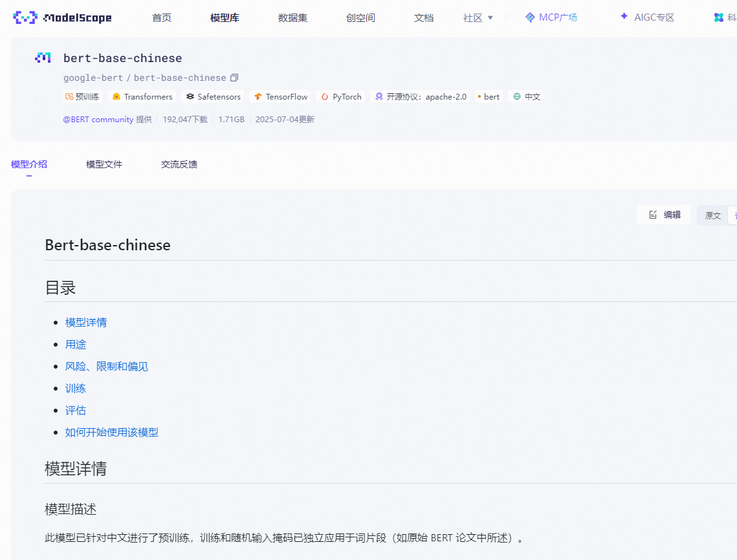The width and height of the screenshot is (737, 560).
Task: Open the 交流反馈 tab
Action: click(x=179, y=164)
